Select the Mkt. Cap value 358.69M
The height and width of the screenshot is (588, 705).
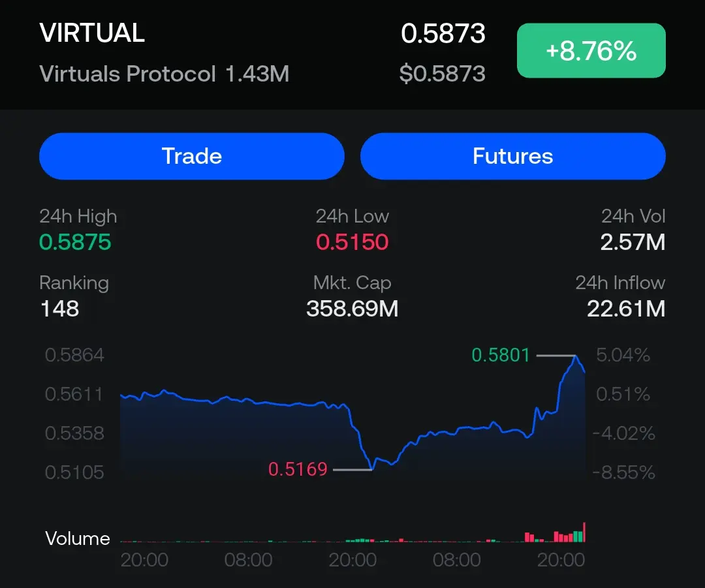(352, 309)
